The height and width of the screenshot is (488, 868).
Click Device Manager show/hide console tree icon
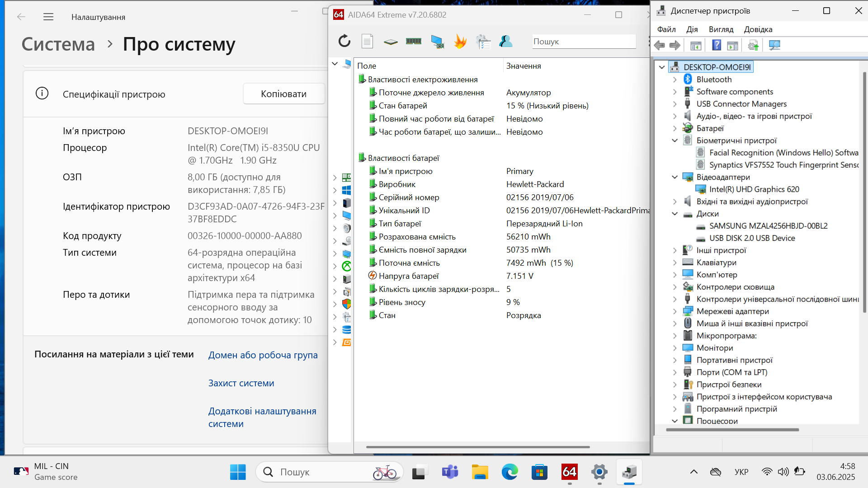(x=696, y=45)
